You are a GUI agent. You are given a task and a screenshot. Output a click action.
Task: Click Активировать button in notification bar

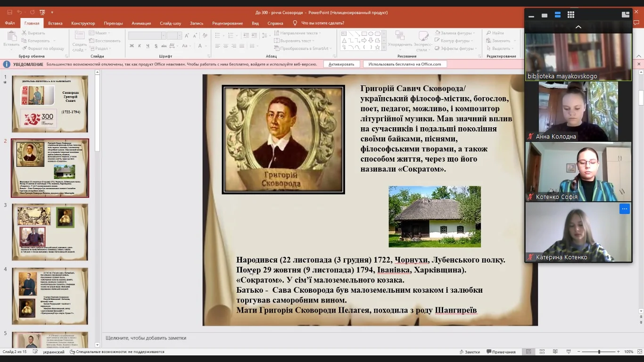pos(341,64)
